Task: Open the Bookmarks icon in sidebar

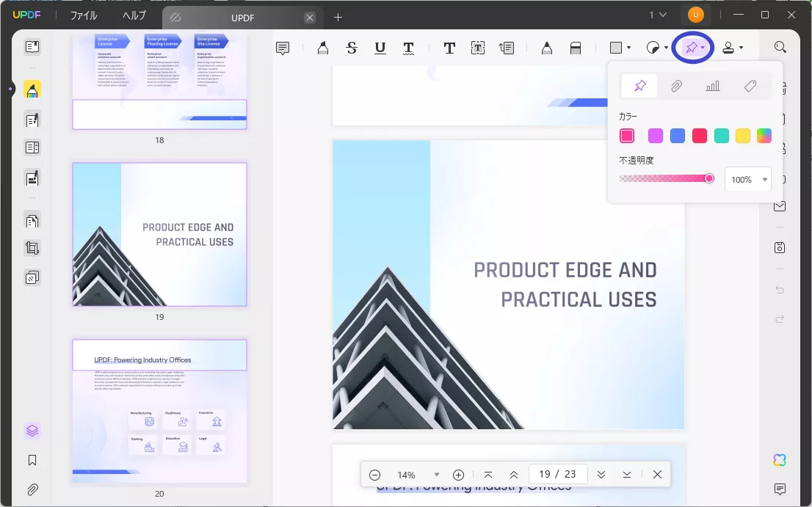Action: pyautogui.click(x=32, y=461)
